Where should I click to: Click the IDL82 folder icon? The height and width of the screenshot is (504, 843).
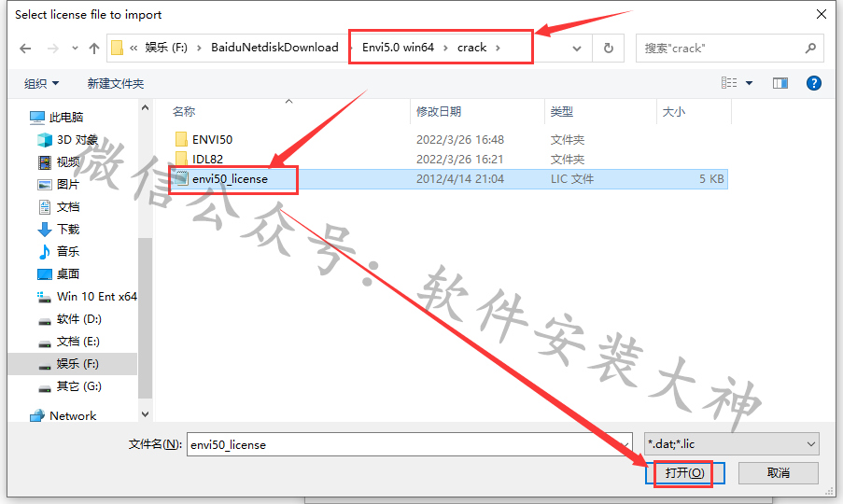182,159
